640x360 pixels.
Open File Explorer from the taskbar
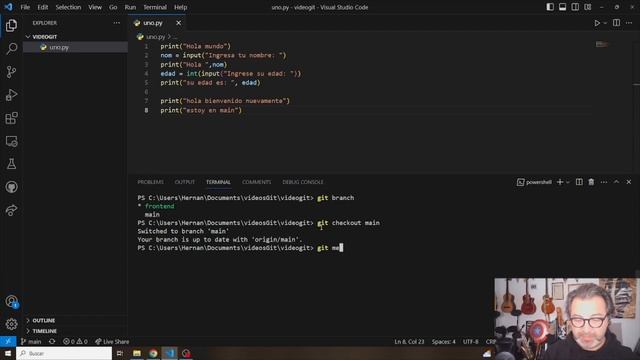tap(137, 353)
